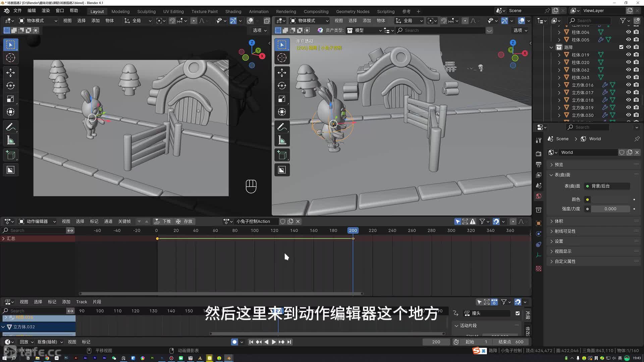Select the Move tool in right viewport
644x362 pixels.
(282, 72)
